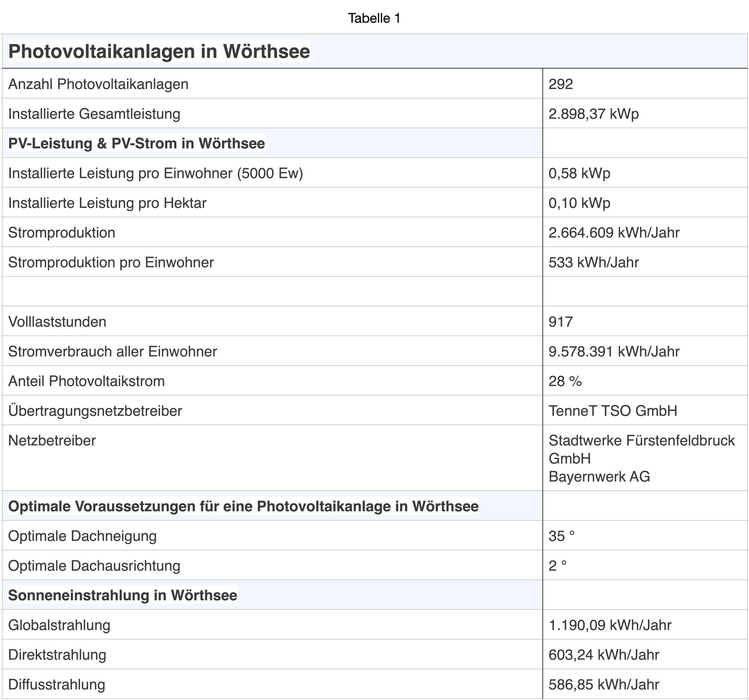Select the TenneT TSO GmbH cell

[613, 411]
